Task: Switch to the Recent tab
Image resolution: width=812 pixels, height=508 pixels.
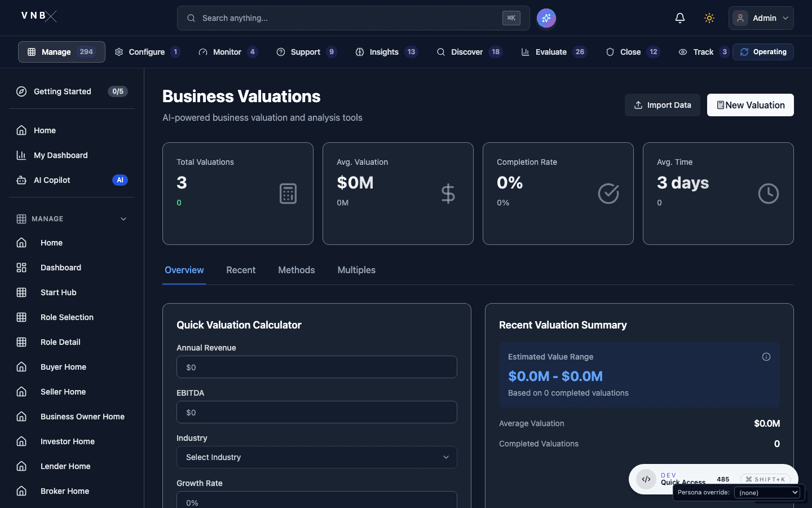Action: (x=241, y=270)
